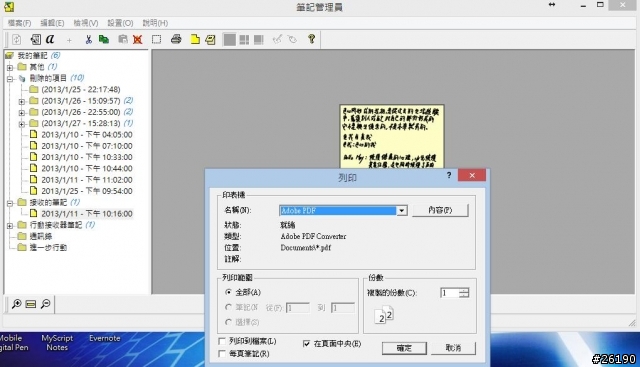Click the Zoom In magnifier at bottom left
The height and width of the screenshot is (367, 640).
[16, 304]
